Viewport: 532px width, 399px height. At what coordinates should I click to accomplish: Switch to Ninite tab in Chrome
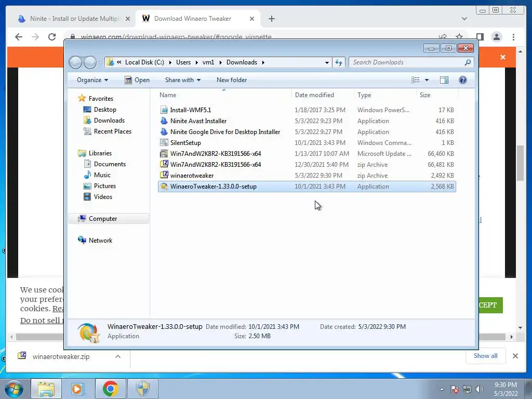tap(74, 19)
